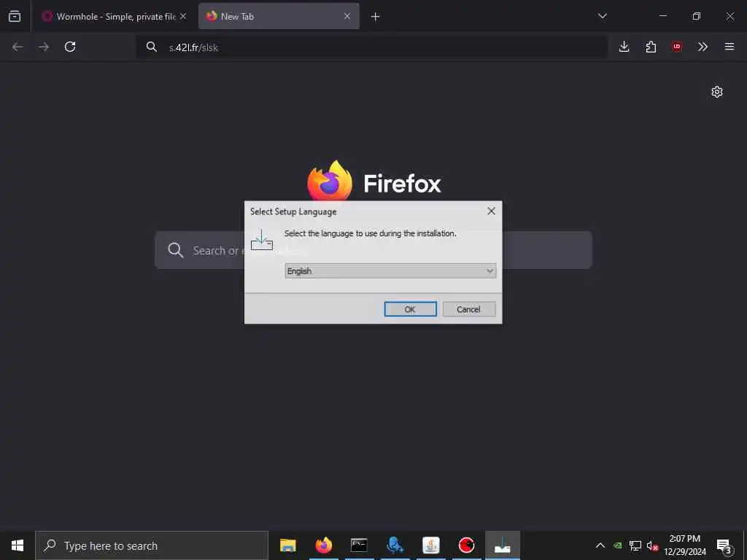Viewport: 747px width, 560px height.
Task: Focus the address bar showing s.42l.fr/slsk
Action: pos(371,47)
